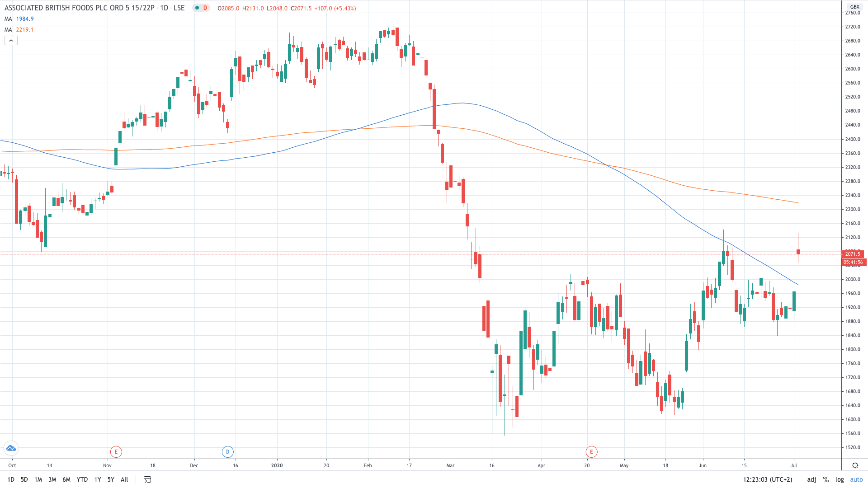Open the GBX currency selector
Image resolution: width=868 pixels, height=488 pixels.
point(854,7)
